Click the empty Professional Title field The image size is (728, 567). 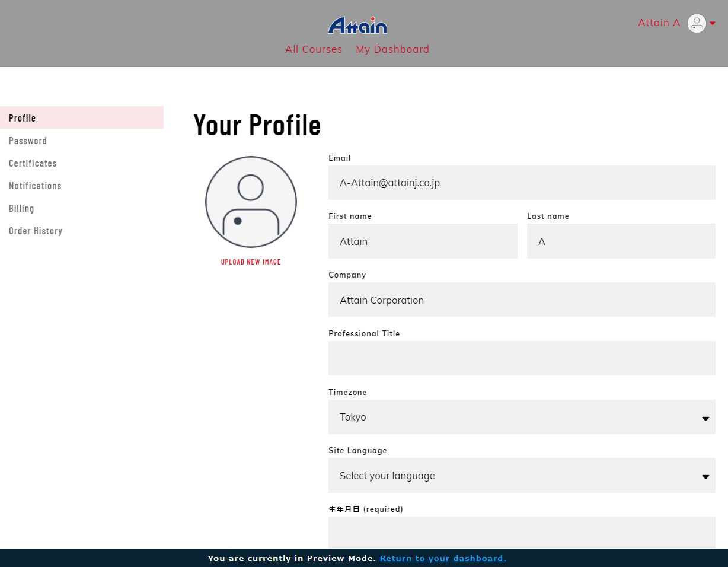pyautogui.click(x=521, y=358)
